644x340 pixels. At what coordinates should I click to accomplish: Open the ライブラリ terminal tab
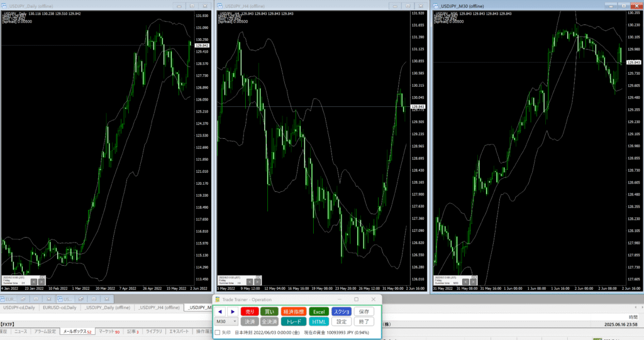click(154, 331)
